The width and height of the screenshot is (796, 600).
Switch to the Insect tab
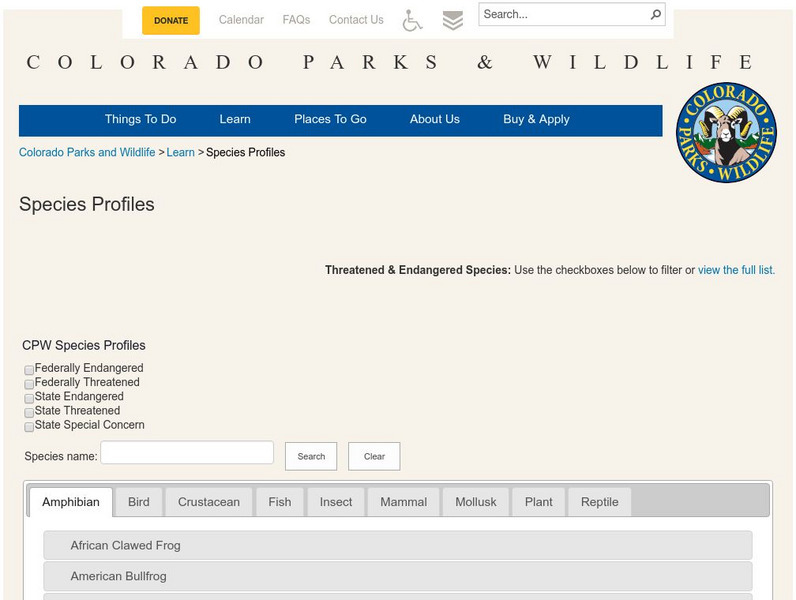pyautogui.click(x=336, y=502)
